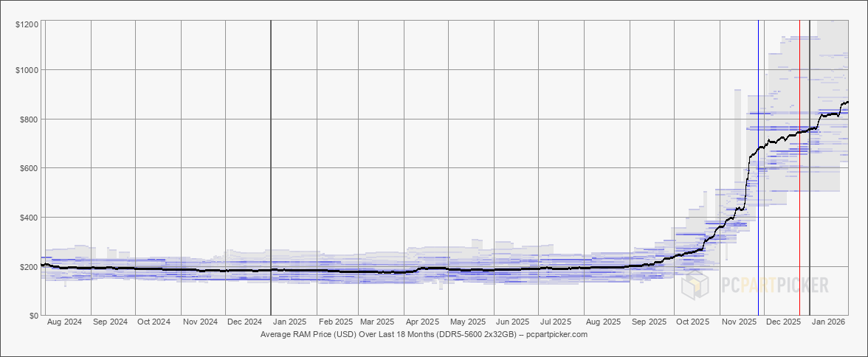Click the Aug 2024 x-axis label
868x357 pixels.
click(x=64, y=322)
